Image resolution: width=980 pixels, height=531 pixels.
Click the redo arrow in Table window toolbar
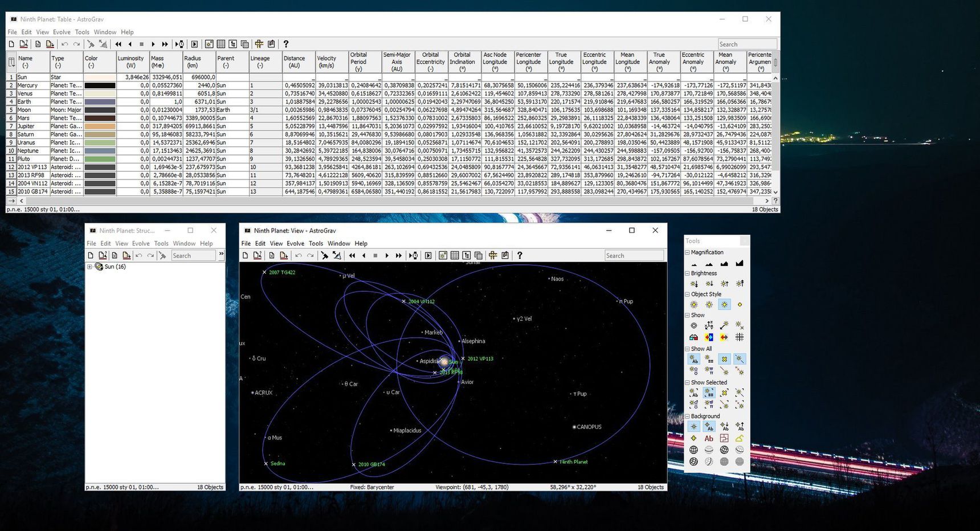pyautogui.click(x=76, y=44)
